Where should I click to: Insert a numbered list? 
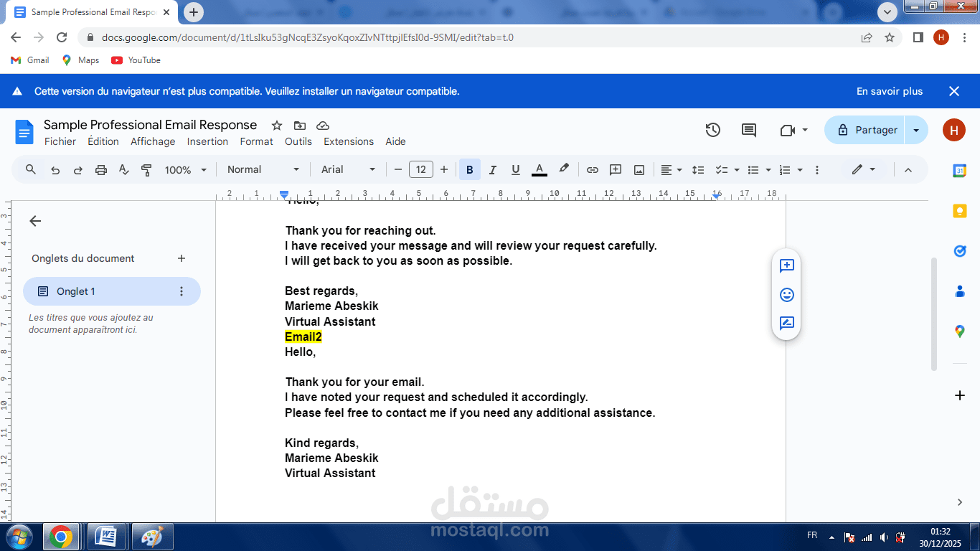[x=785, y=170]
